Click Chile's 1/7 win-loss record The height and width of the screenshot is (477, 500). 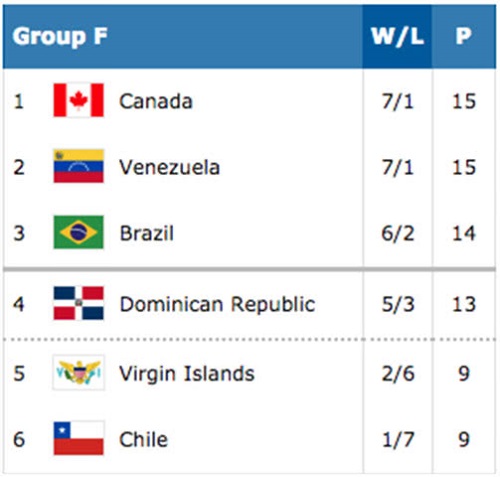[x=398, y=439]
